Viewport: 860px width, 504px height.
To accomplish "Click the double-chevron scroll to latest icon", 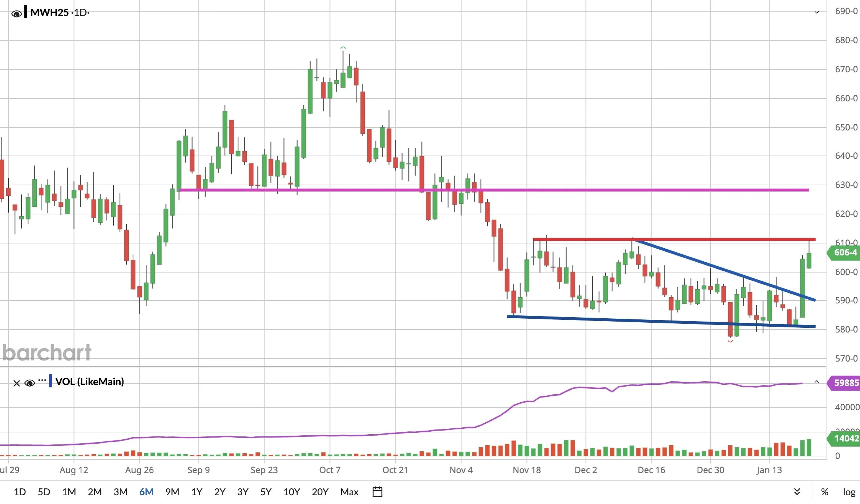I will (797, 492).
